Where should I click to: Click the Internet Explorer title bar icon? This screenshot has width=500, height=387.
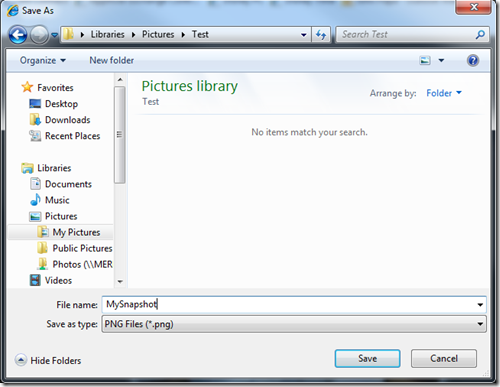click(13, 11)
